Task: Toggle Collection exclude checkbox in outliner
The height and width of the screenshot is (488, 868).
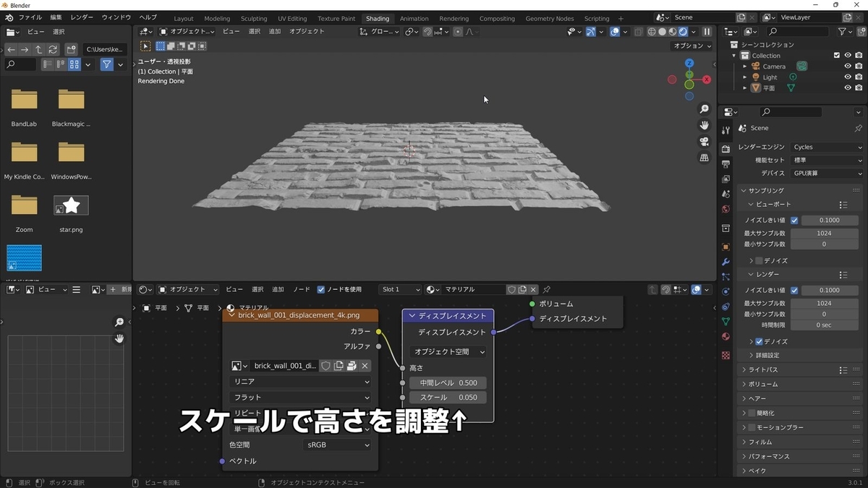Action: coord(837,56)
